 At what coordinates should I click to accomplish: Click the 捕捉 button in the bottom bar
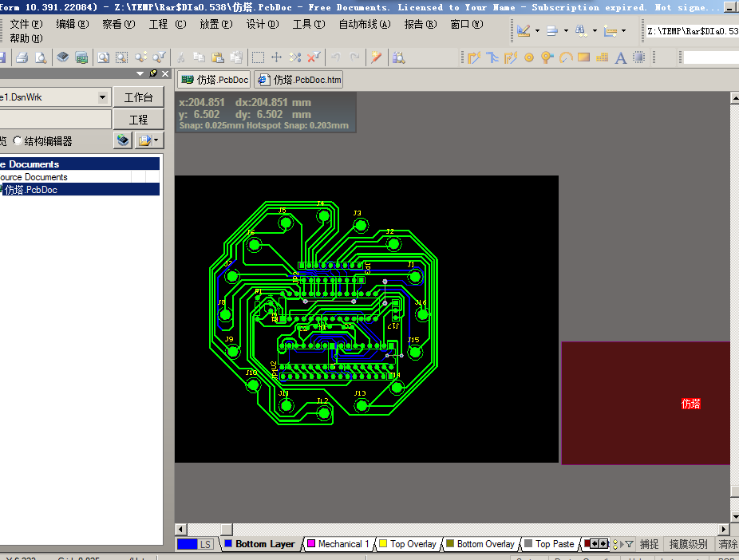tap(649, 544)
